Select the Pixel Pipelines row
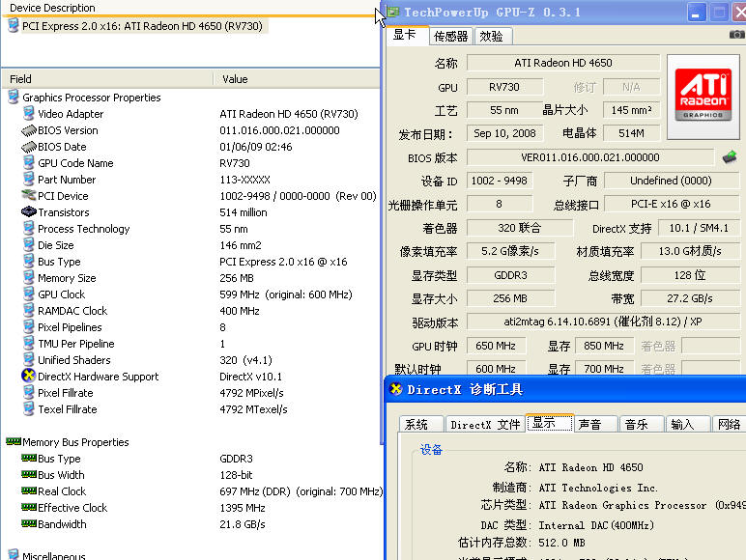Image resolution: width=746 pixels, height=560 pixels. (191, 327)
